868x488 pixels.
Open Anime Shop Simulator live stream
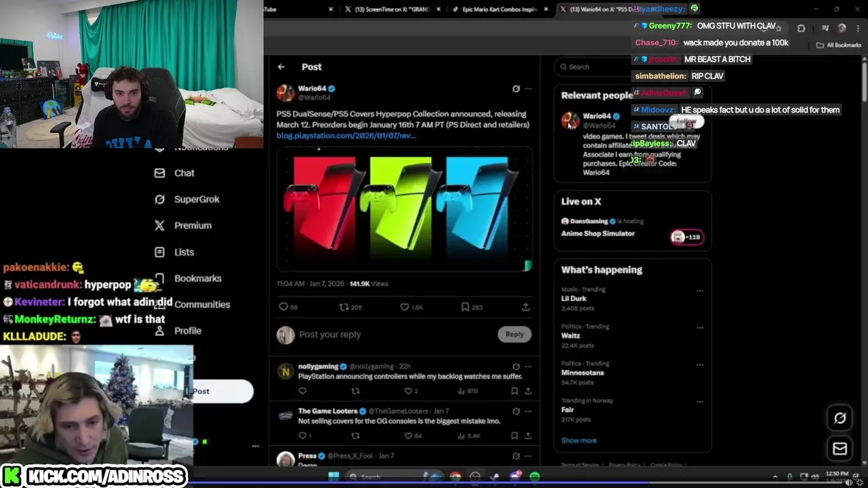click(597, 234)
